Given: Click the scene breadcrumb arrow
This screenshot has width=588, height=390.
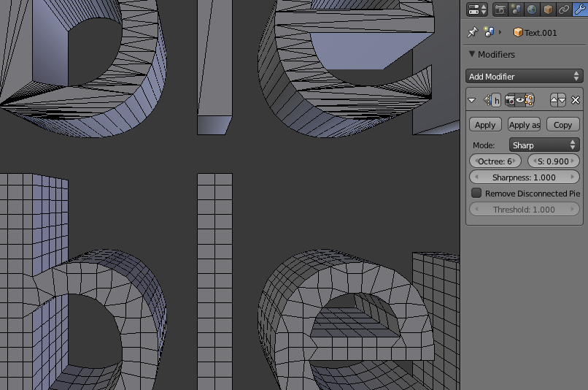Looking at the screenshot, I should (x=500, y=32).
